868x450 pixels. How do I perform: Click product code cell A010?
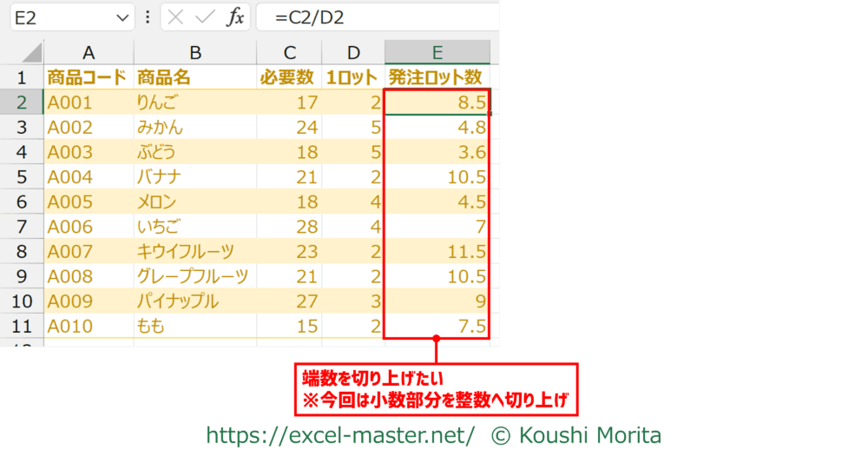(89, 327)
